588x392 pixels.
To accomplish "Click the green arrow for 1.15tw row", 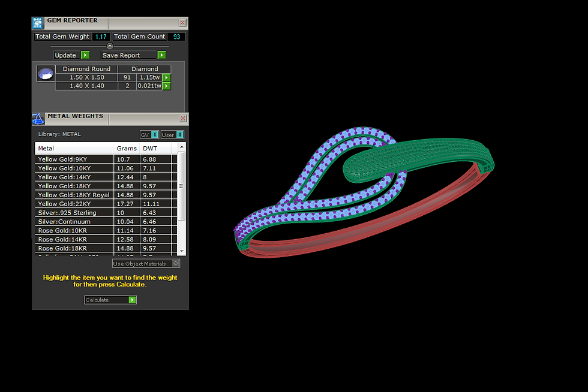I will (167, 77).
